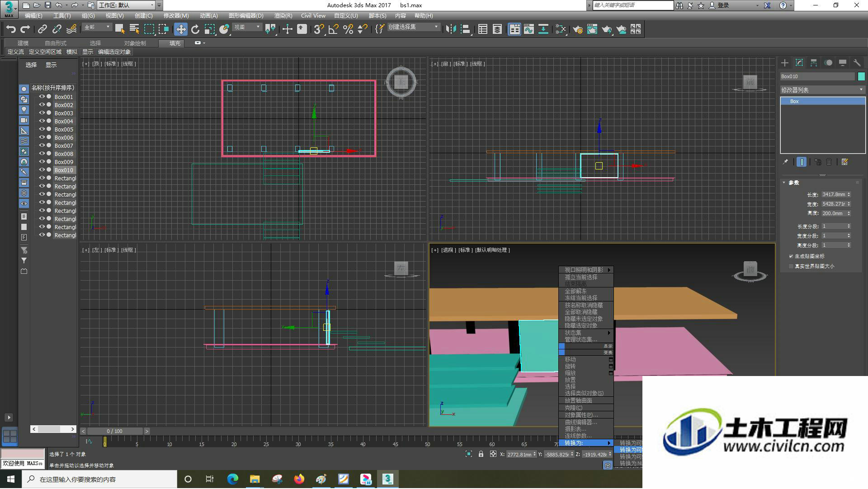Viewport: 868px width, 489px height.
Task: Open Configure Modifier Sets icon
Action: [x=844, y=162]
